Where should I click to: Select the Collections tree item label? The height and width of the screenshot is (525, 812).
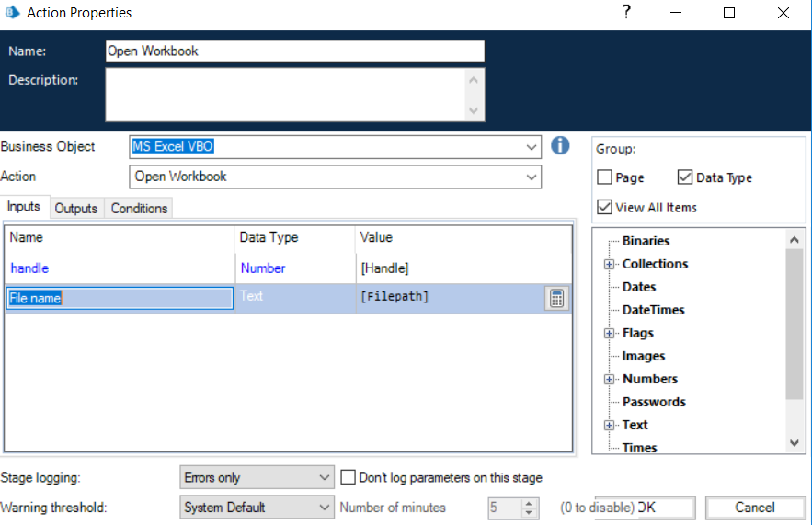655,264
